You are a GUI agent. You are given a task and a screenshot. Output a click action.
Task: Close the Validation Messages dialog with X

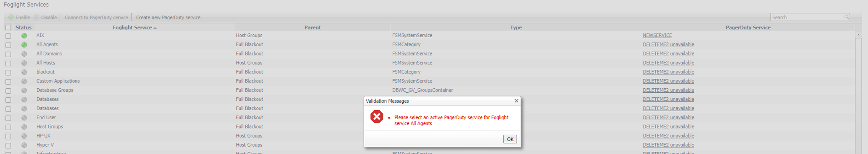pyautogui.click(x=516, y=101)
